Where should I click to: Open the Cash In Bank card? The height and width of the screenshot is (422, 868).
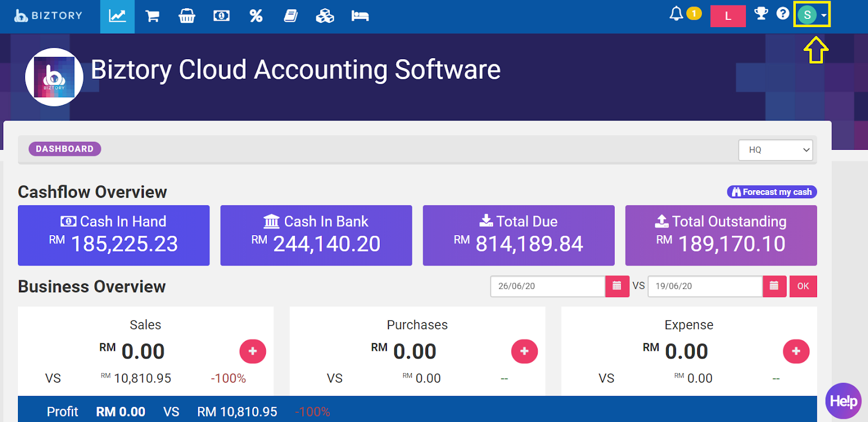[x=316, y=235]
